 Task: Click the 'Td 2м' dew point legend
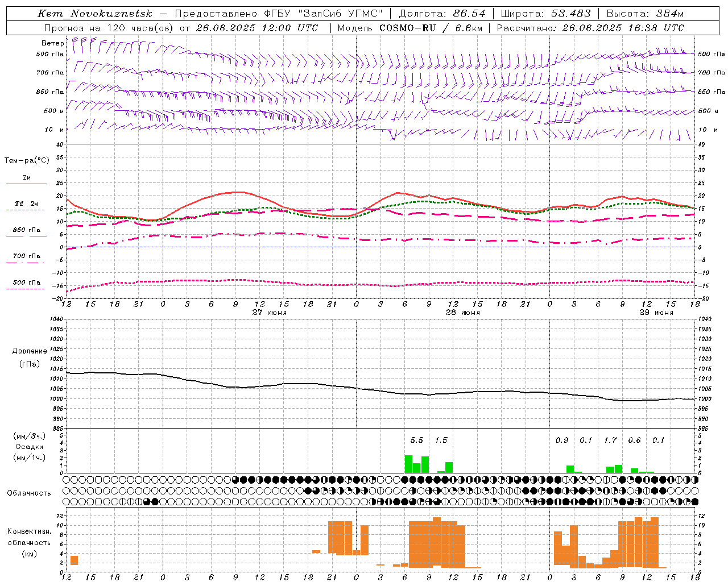tap(27, 203)
